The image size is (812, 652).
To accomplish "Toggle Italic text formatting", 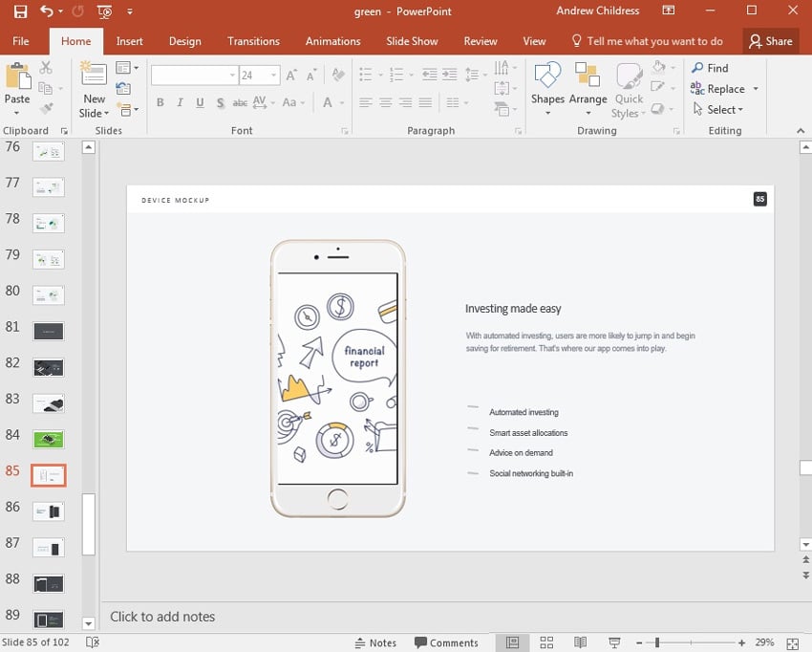I will tap(180, 103).
